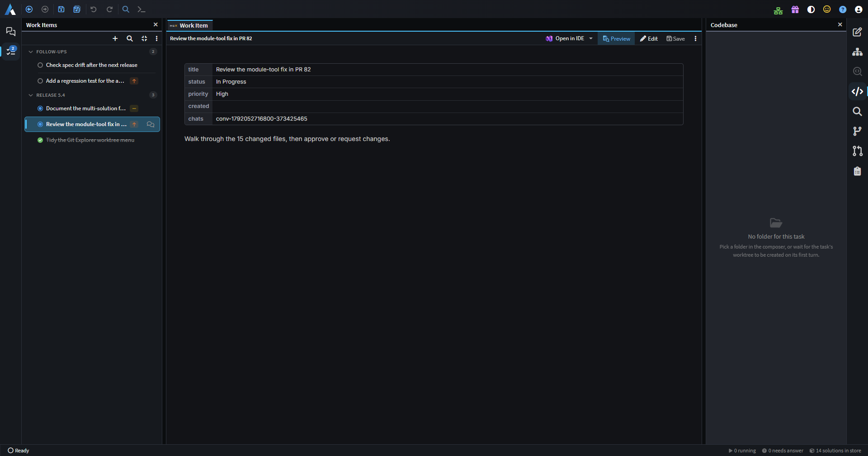
Task: Switch to Preview mode
Action: point(616,39)
